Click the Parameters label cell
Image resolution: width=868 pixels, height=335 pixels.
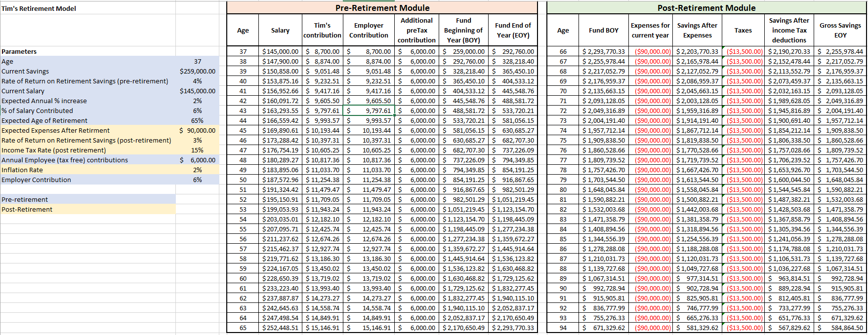88,51
